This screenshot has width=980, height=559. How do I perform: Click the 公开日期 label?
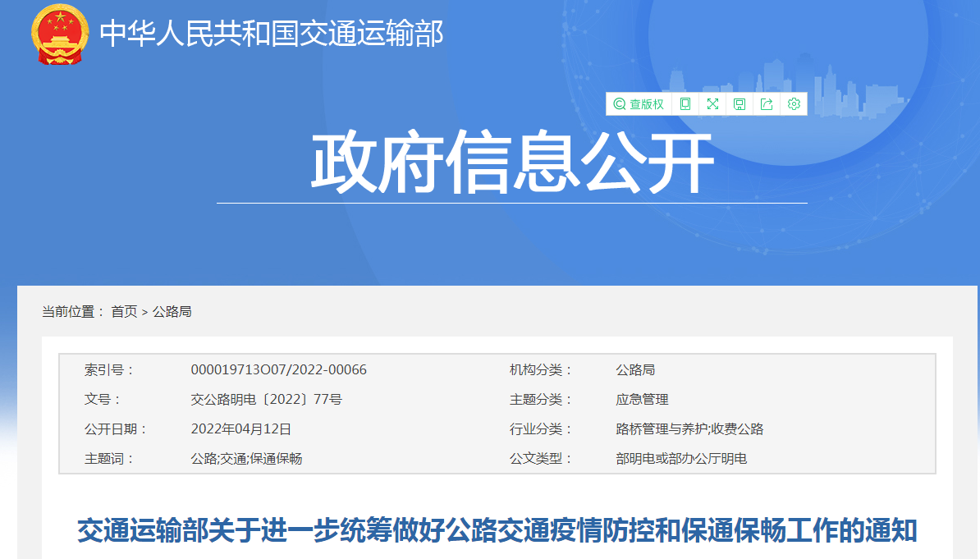coord(116,429)
